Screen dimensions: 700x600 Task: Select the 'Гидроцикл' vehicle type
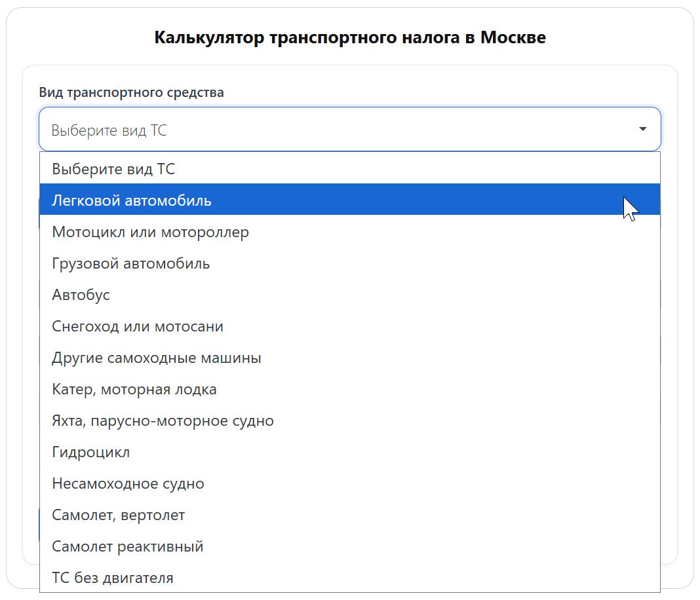(x=90, y=452)
